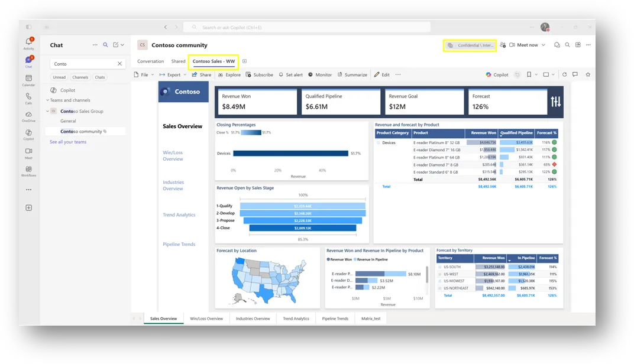Click the US map in Forecast by Location

[x=269, y=280]
